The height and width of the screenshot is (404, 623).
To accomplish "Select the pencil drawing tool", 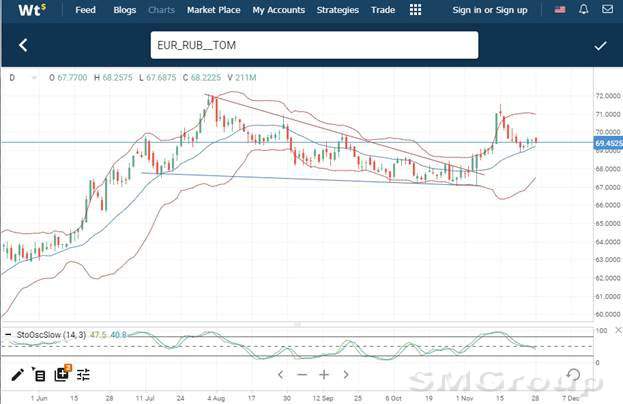I will (17, 375).
